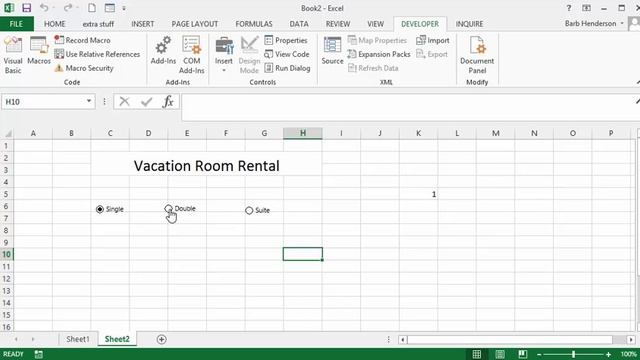640x360 pixels.
Task: Switch to the DATA tab
Action: (299, 24)
